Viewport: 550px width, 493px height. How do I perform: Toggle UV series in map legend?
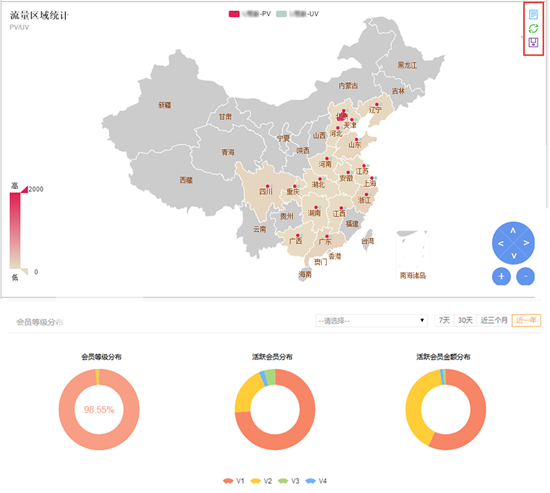point(297,14)
